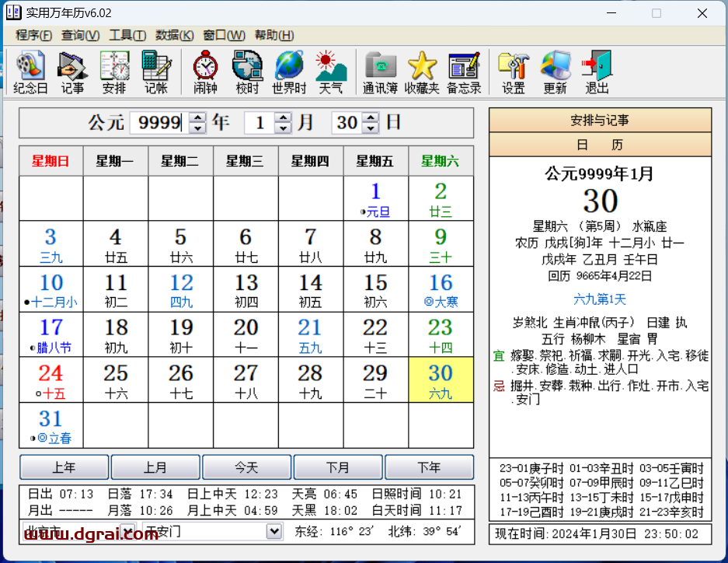Click the 校时 time sync icon
This screenshot has width=728, height=563.
pos(247,72)
